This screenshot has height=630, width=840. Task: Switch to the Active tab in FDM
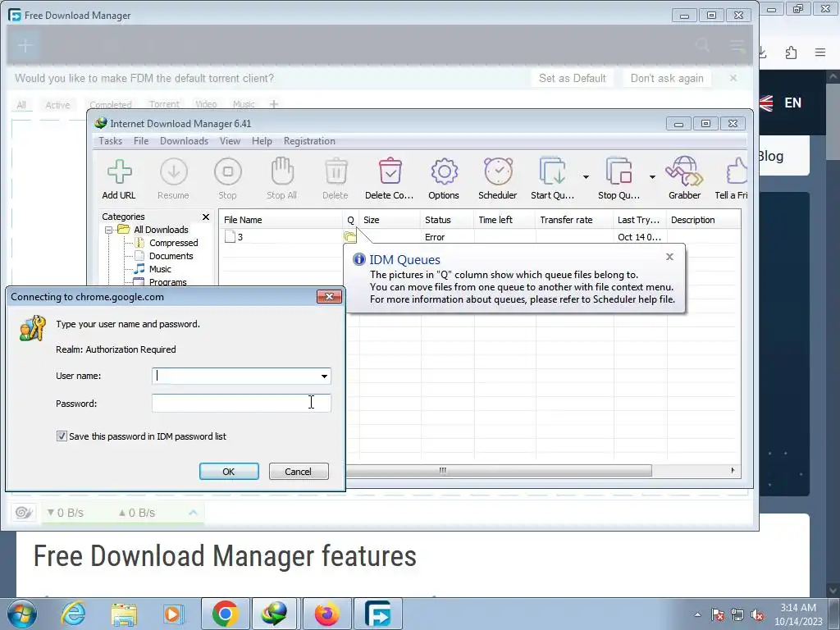pyautogui.click(x=57, y=105)
